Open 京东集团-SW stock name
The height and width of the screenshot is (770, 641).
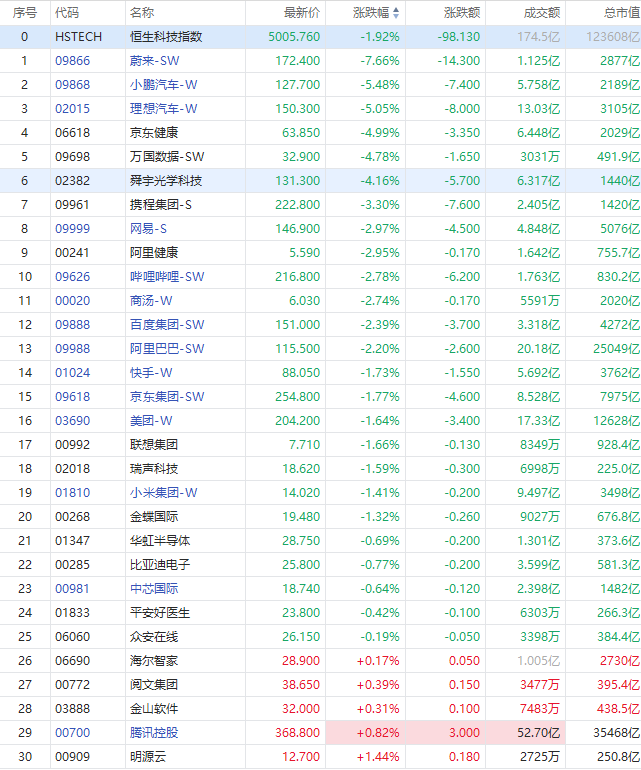click(167, 397)
